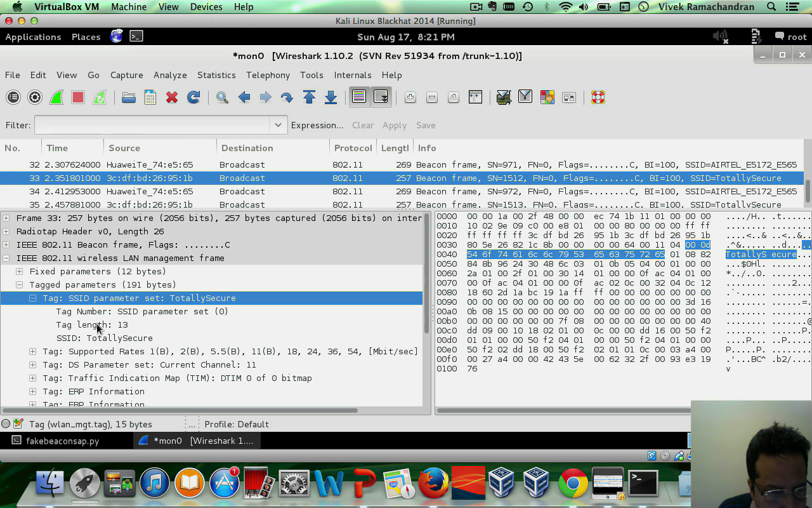Open Wireshark help lifebuoy icon
Viewport: 812px width, 508px height.
point(598,97)
